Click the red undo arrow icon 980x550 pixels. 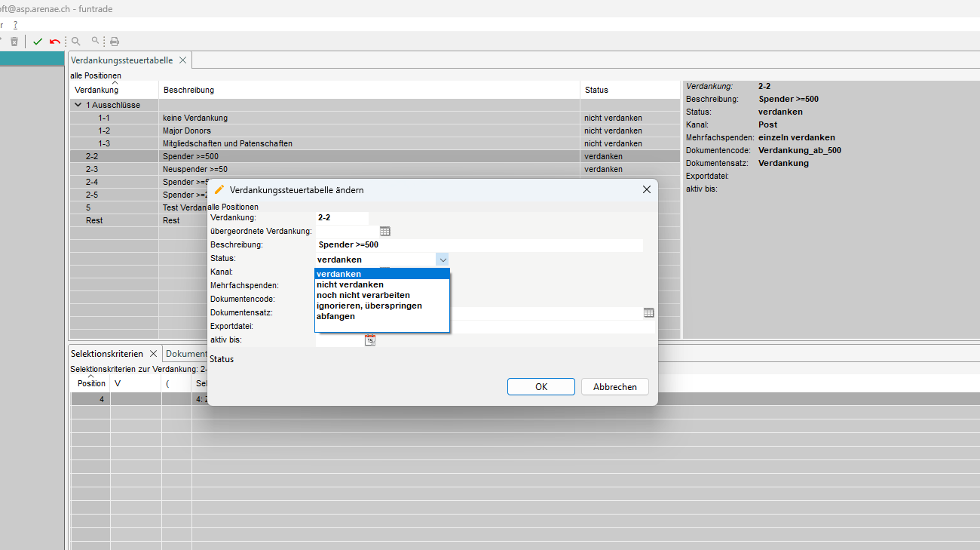click(54, 41)
